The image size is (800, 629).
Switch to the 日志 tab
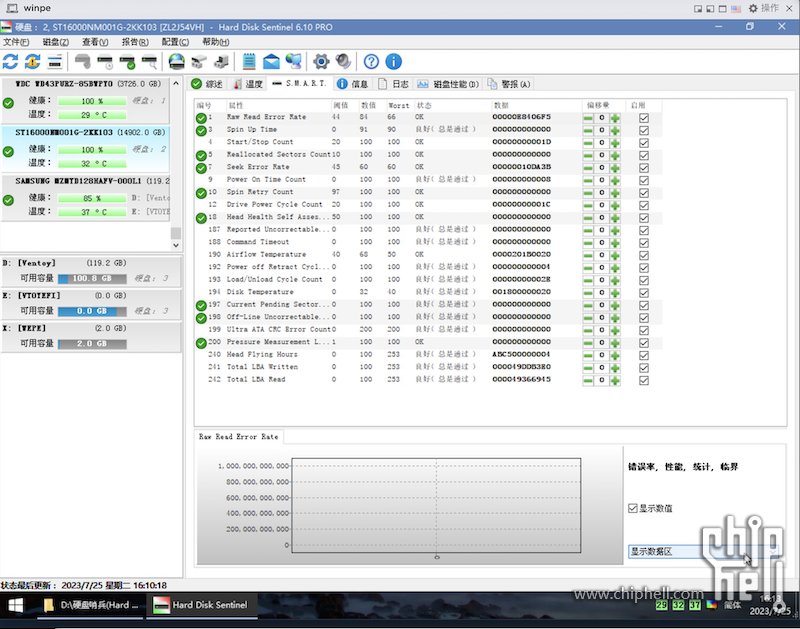tap(393, 84)
